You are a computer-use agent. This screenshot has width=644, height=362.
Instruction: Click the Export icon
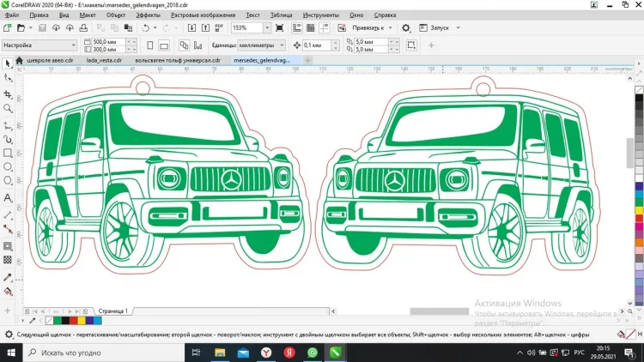205,28
